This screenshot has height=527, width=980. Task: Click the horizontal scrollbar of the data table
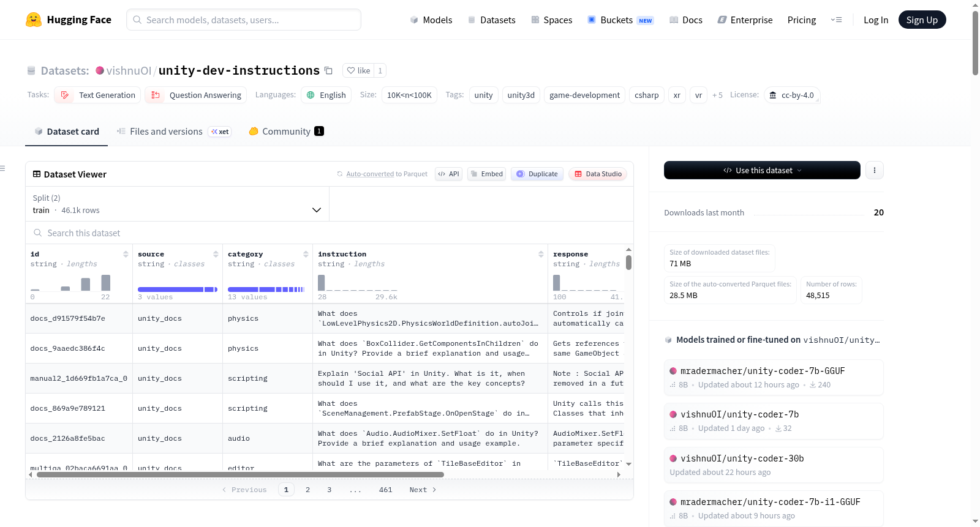(240, 474)
